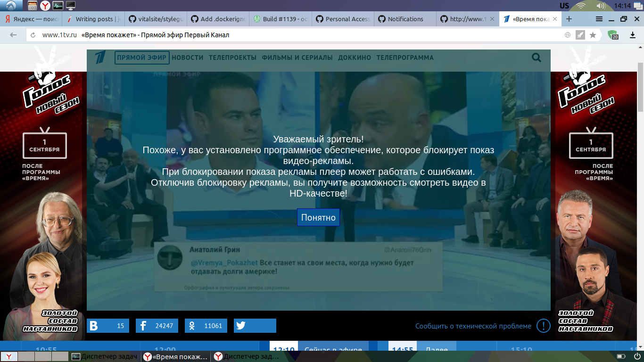Switch to the Add .dockerignore tab
Image resolution: width=644 pixels, height=362 pixels.
(x=218, y=19)
